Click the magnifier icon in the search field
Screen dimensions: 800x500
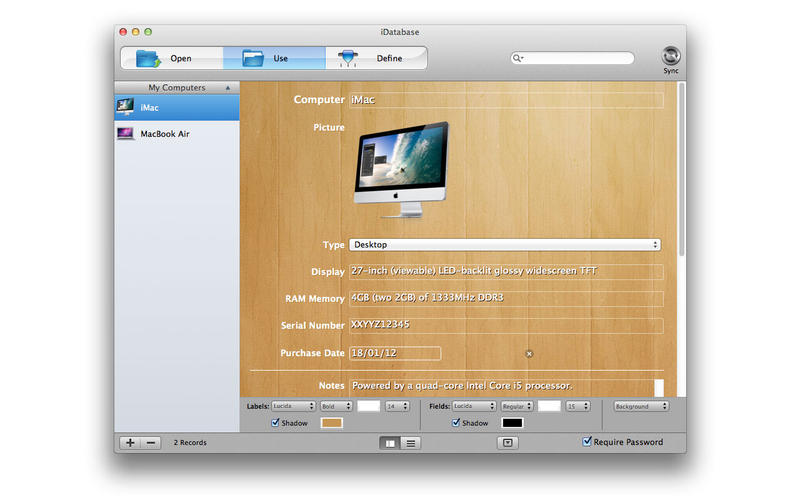519,58
